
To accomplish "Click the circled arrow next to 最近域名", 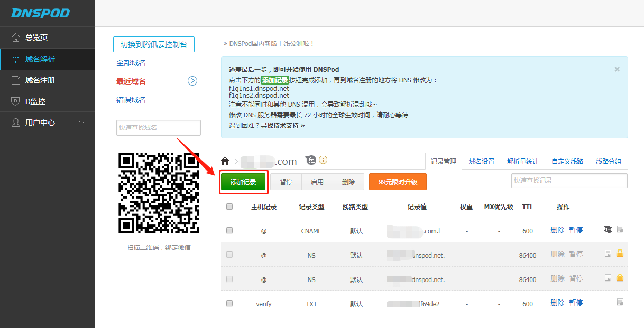I will 192,81.
